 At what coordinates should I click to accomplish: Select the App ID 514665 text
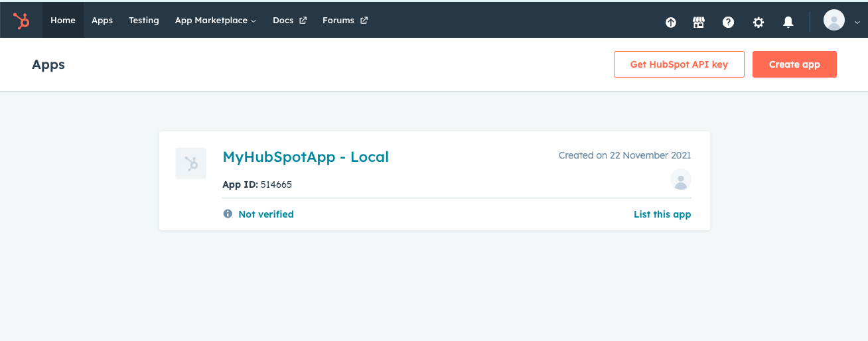pos(257,184)
